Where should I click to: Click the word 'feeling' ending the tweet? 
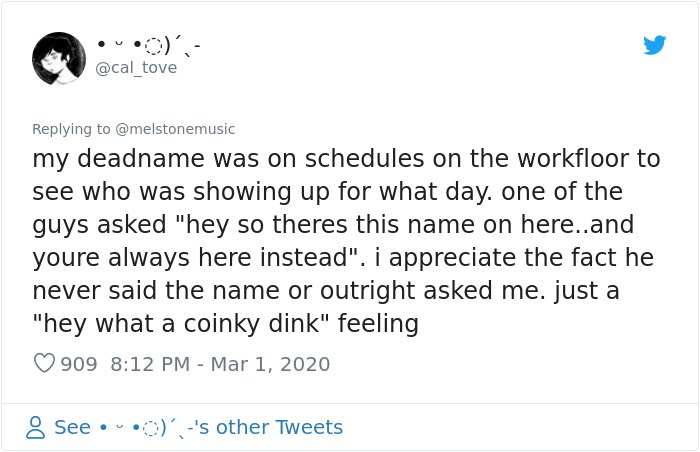click(x=378, y=324)
